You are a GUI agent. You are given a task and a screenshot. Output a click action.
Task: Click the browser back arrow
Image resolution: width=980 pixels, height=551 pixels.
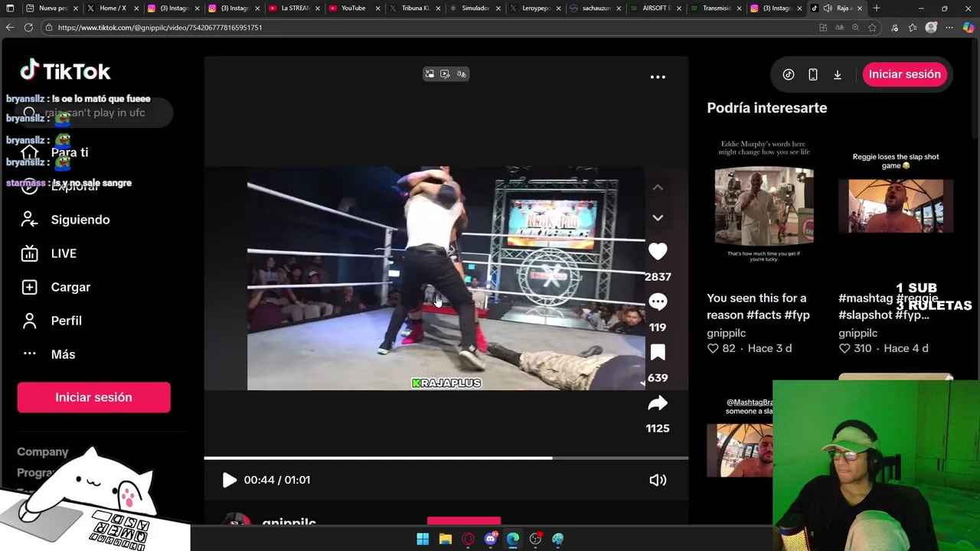[10, 28]
